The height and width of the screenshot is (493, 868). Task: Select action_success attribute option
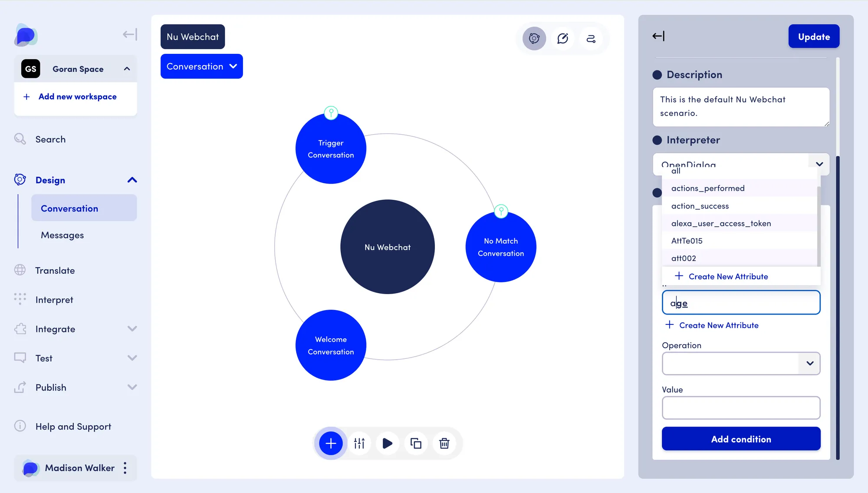click(739, 206)
